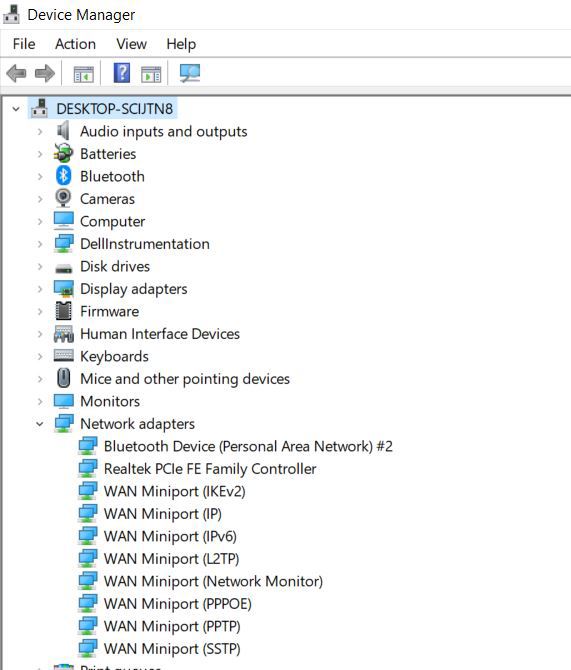571x670 pixels.
Task: Open the Action menu
Action: (75, 44)
